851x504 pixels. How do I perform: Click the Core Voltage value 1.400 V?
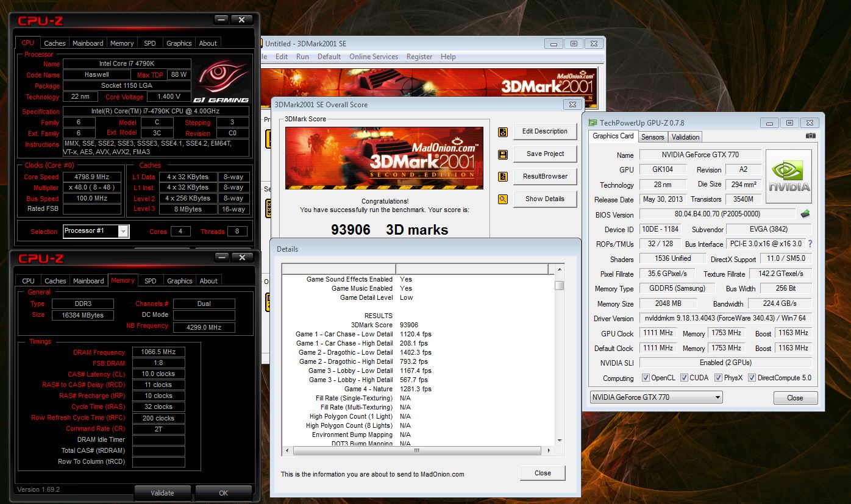pos(169,96)
